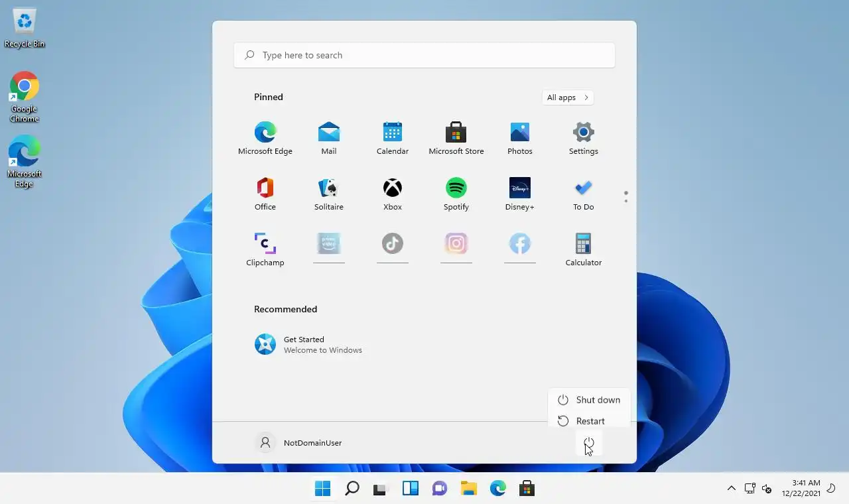The width and height of the screenshot is (849, 504).
Task: Launch Disney+ app
Action: click(520, 194)
